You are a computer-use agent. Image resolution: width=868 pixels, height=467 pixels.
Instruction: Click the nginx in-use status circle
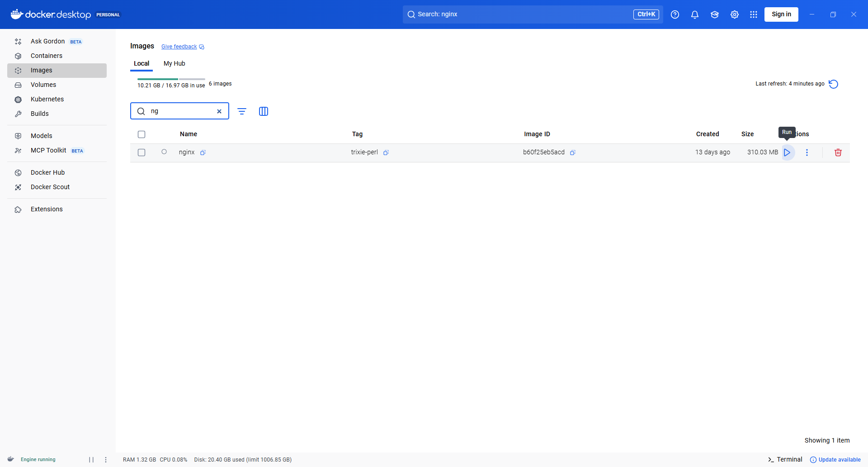click(x=164, y=152)
